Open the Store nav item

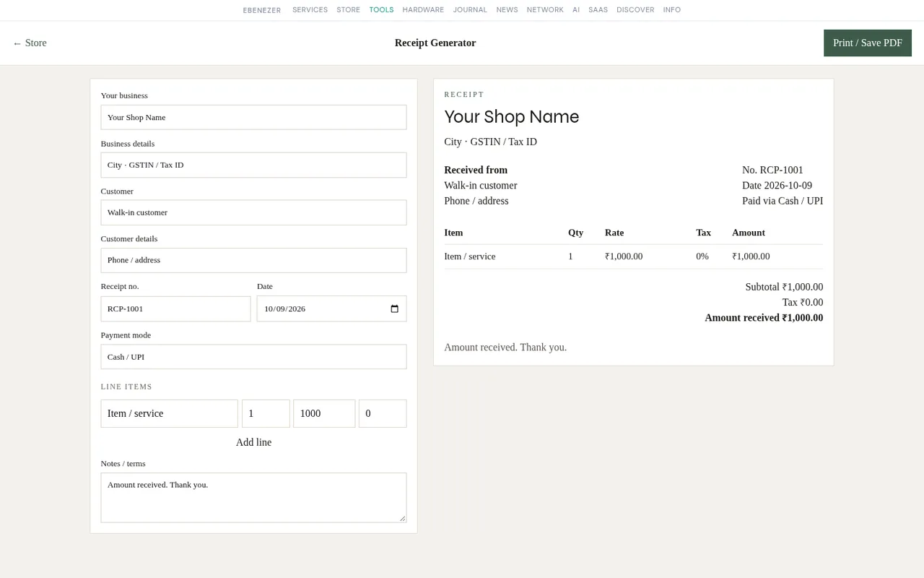[x=348, y=10]
